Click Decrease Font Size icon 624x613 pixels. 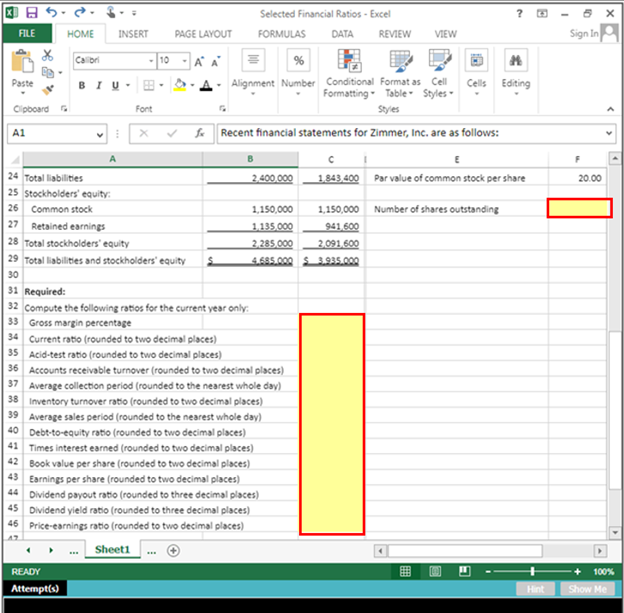click(x=216, y=61)
